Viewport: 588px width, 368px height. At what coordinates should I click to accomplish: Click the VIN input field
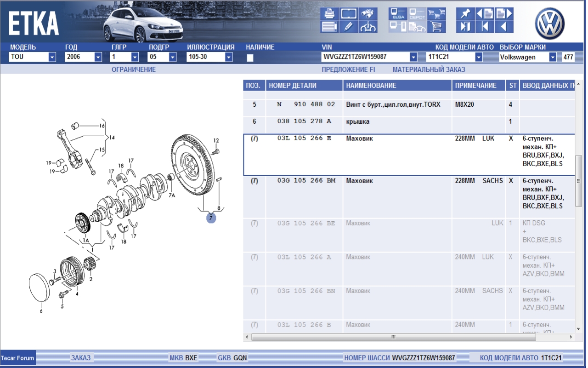pos(365,57)
